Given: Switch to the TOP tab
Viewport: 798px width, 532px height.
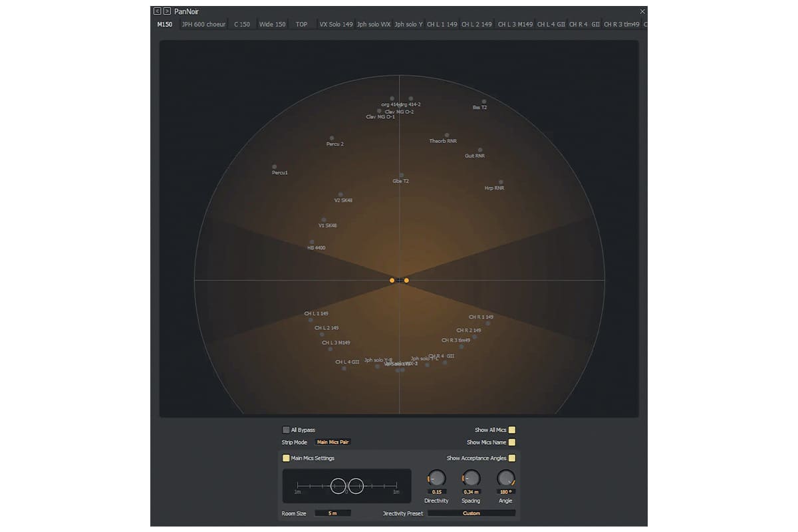Looking at the screenshot, I should (302, 25).
